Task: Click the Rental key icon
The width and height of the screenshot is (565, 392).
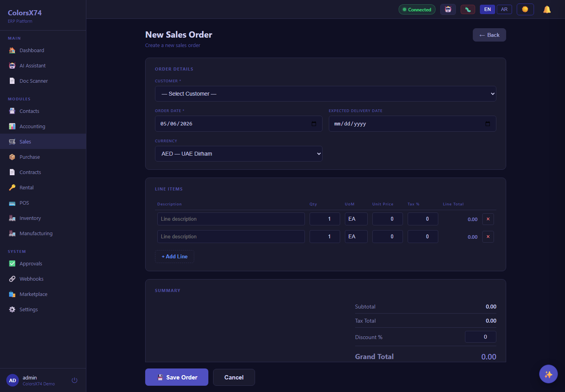Action: coord(12,187)
